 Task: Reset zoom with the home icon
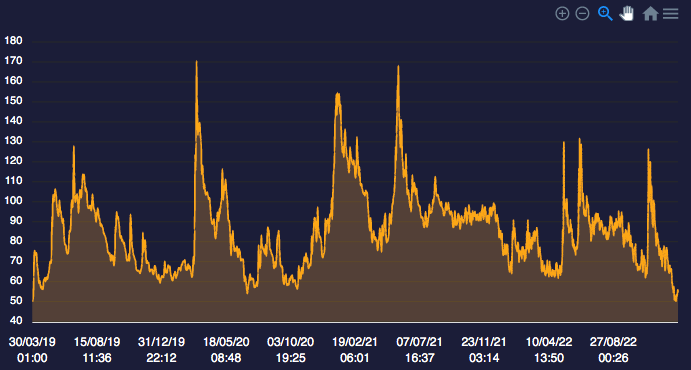click(x=650, y=14)
